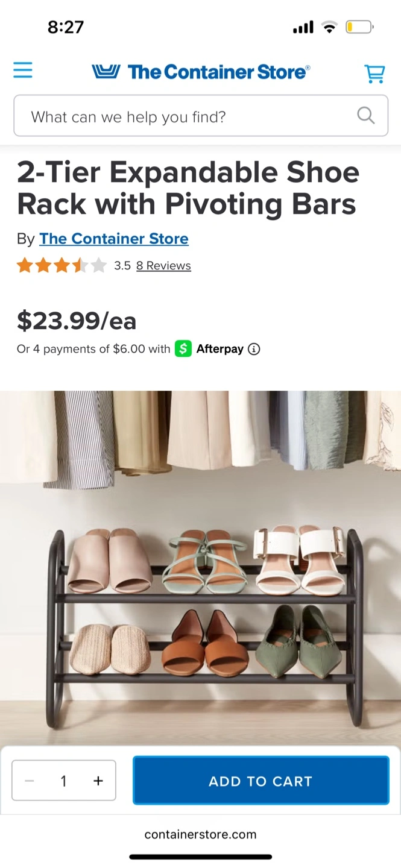Screen dimensions: 401x868
Task: Tap The Container Store logo
Action: click(x=201, y=72)
